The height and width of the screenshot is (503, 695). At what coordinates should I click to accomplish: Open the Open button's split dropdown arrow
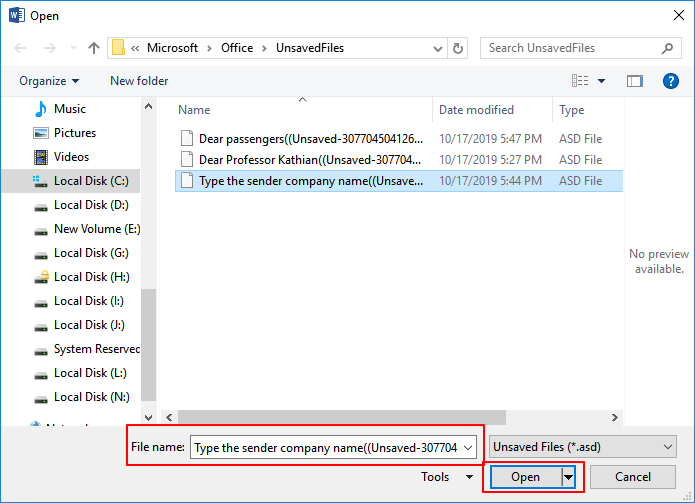coord(569,478)
